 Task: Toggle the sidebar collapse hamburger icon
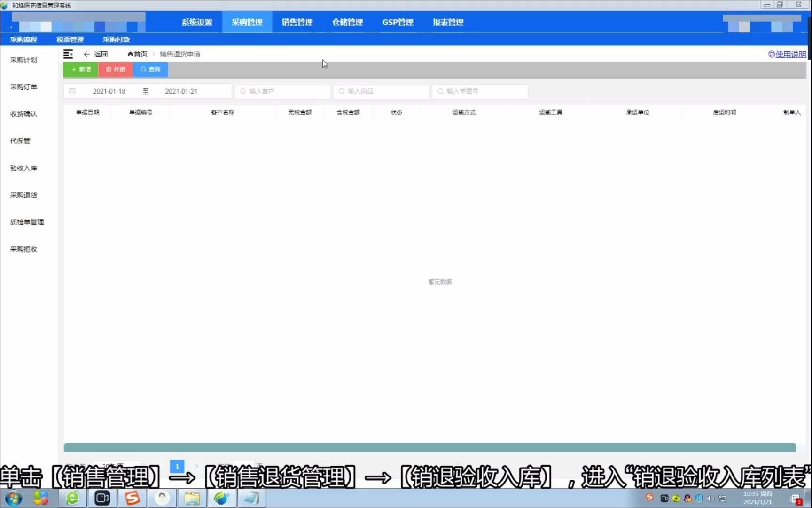tap(68, 54)
